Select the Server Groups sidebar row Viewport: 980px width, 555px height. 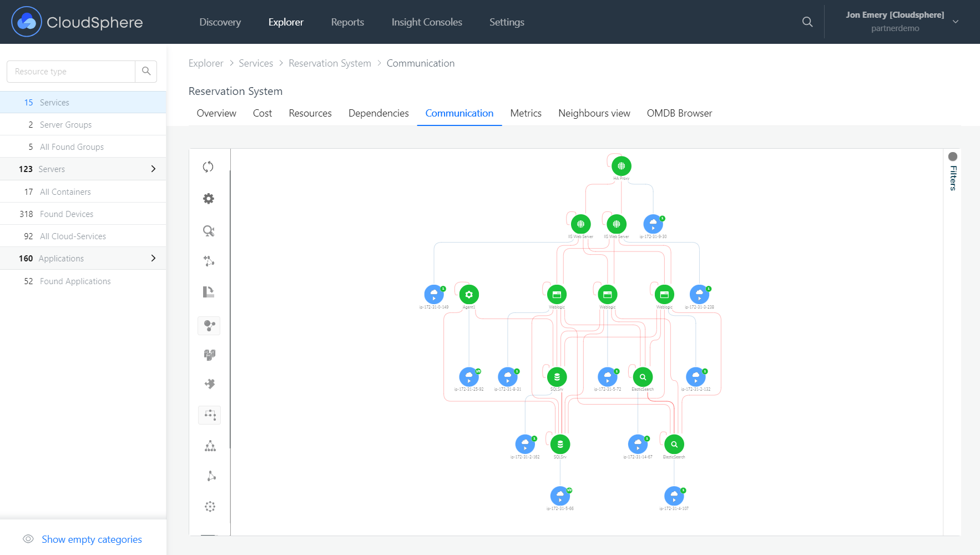(x=83, y=124)
